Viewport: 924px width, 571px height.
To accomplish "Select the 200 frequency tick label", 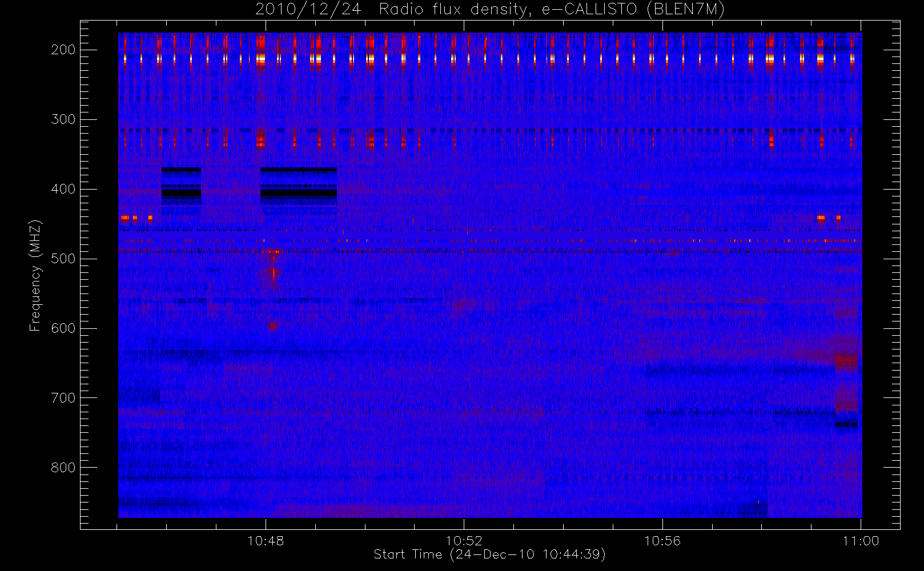I will [x=63, y=50].
